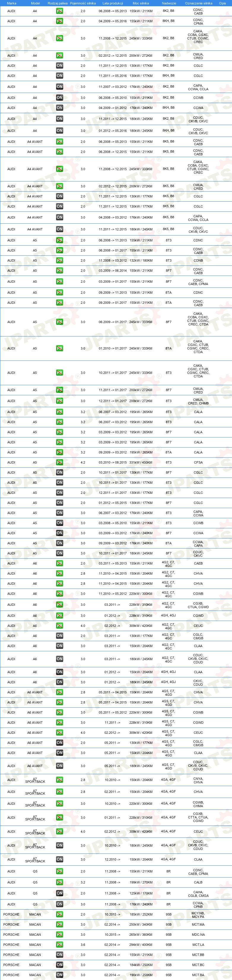
Task: Select the CALB engine code cell
Action: point(198,882)
